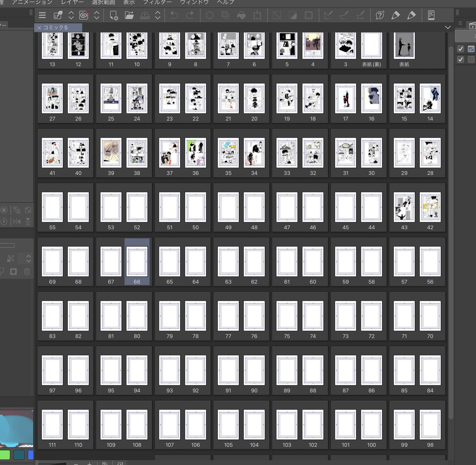Click the page manager vertical scrollbar

[451, 232]
